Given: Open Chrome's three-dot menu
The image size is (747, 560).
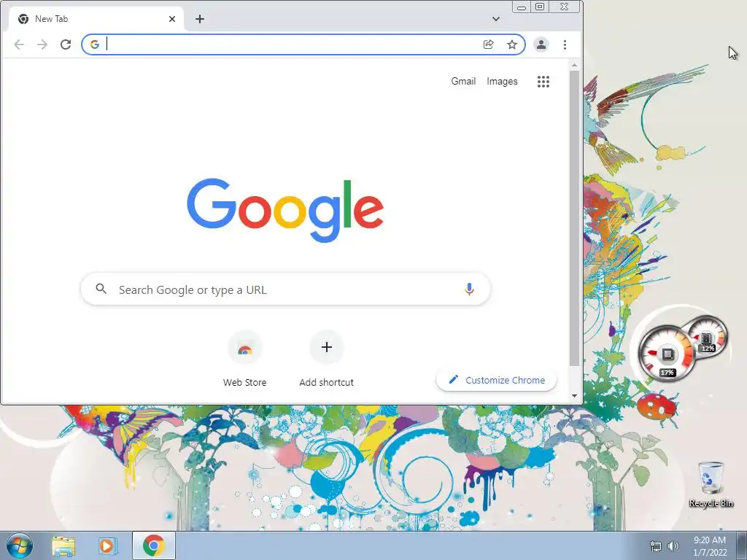Looking at the screenshot, I should (565, 44).
